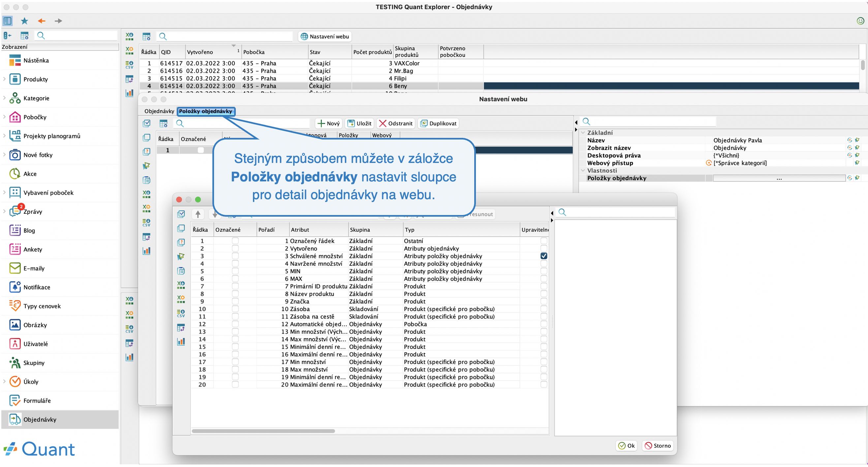Click the chart icon in column dialog
The height and width of the screenshot is (467, 868).
[181, 342]
